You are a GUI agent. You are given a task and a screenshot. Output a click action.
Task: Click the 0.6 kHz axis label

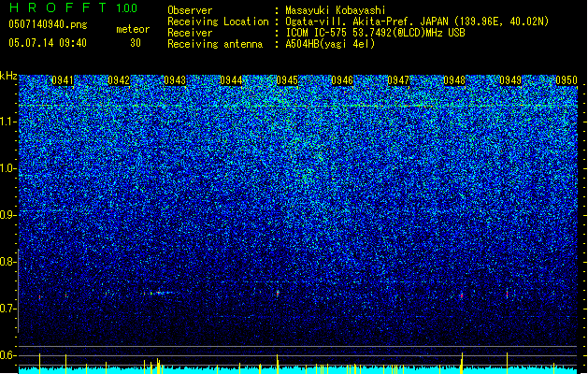tap(8, 355)
